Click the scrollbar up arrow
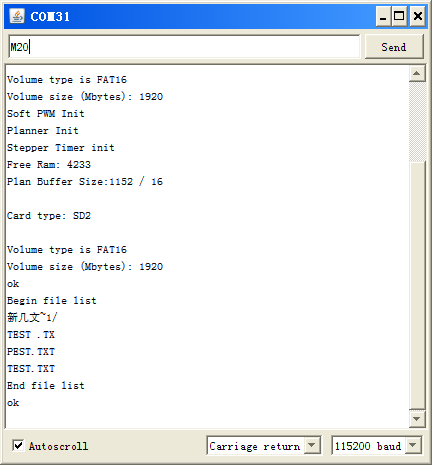Viewport: 432px width, 465px height. 417,73
